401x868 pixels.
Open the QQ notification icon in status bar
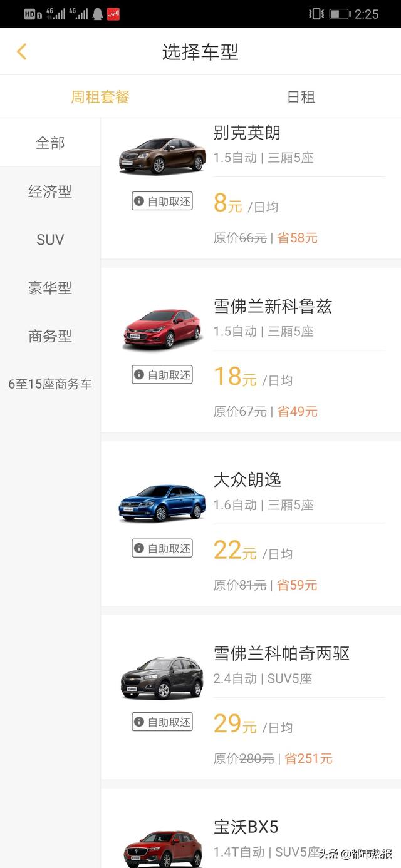(97, 14)
